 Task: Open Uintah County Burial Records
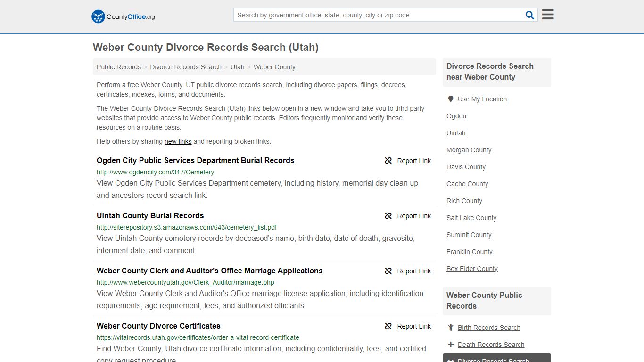point(150,215)
